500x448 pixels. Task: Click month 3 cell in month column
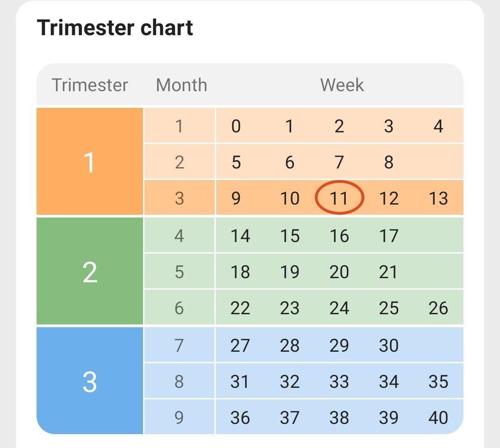[x=179, y=198]
